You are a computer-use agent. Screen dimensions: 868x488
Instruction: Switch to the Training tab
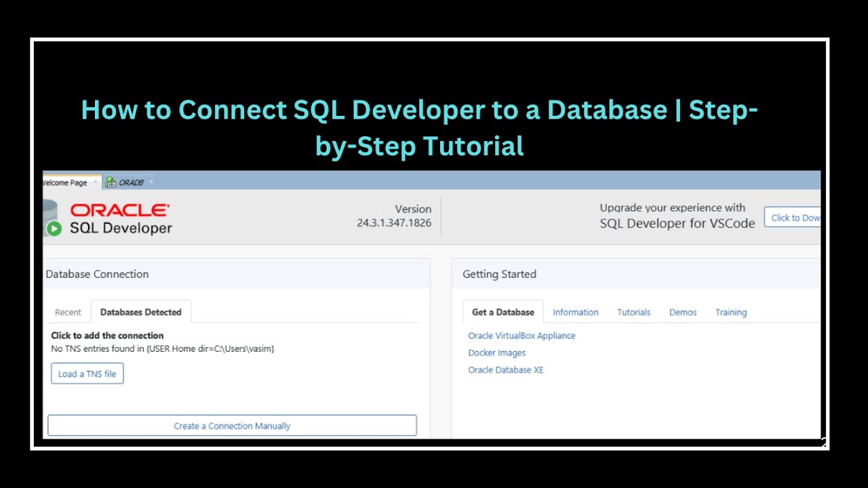coord(731,312)
